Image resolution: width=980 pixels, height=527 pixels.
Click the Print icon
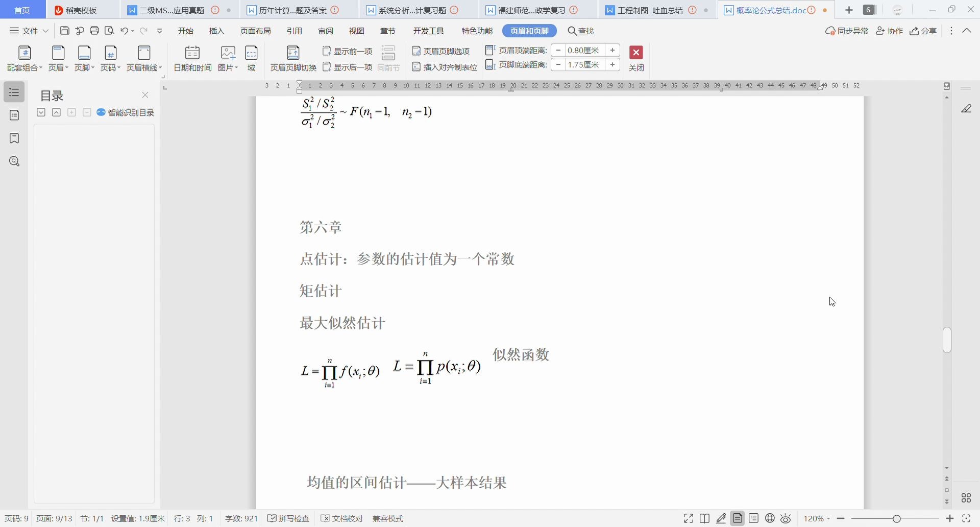pos(94,31)
